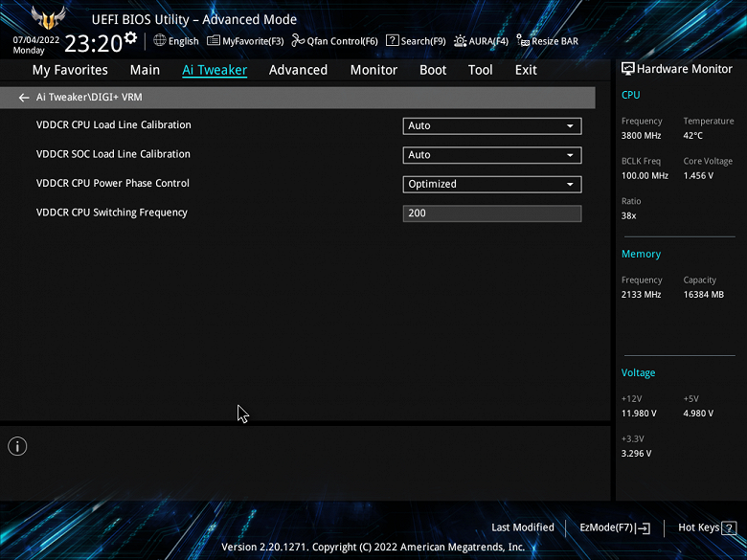Click the globe language icon
747x560 pixels.
tap(160, 40)
